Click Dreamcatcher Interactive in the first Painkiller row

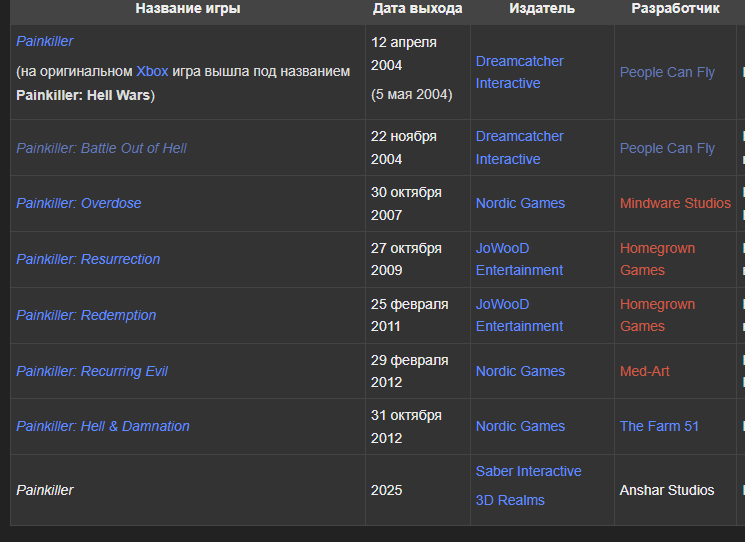pos(519,72)
